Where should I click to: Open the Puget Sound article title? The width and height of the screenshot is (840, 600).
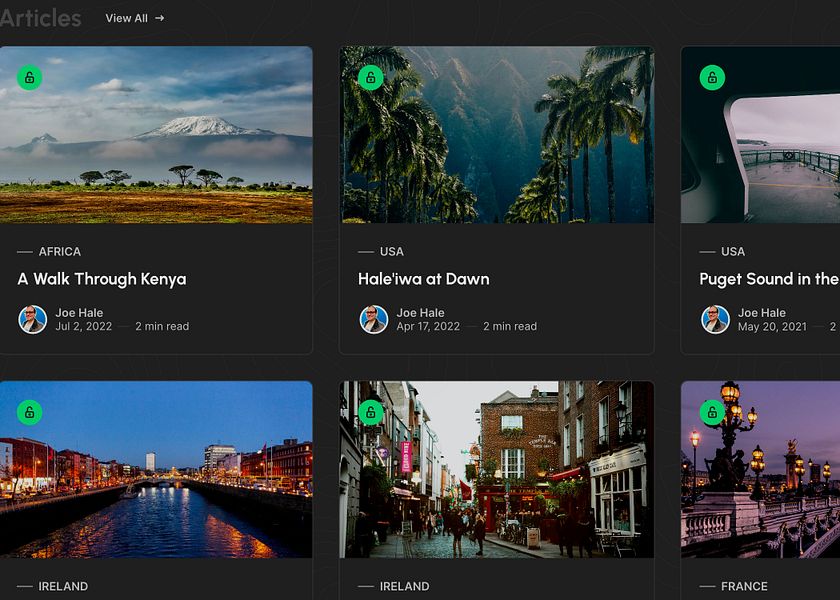click(x=769, y=279)
